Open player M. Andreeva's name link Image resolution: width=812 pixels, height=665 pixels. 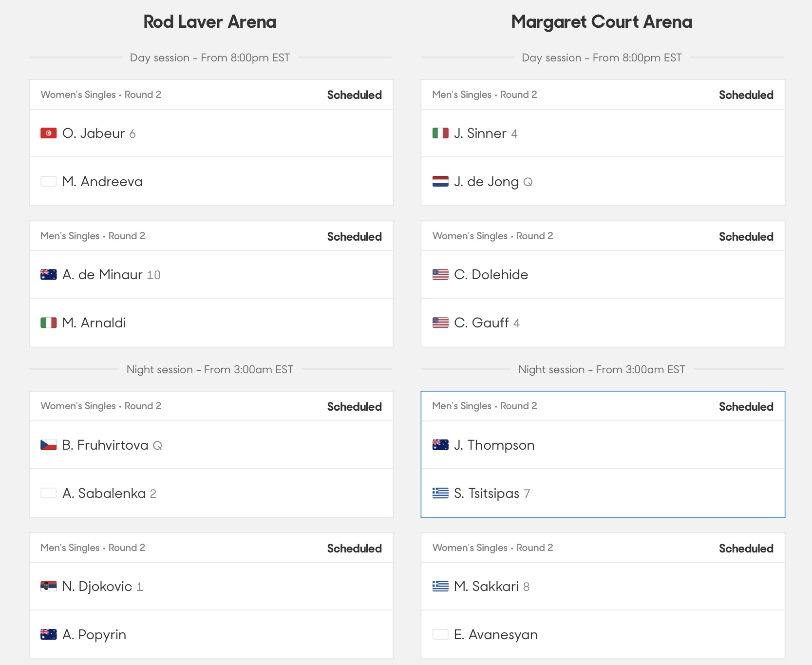click(102, 181)
